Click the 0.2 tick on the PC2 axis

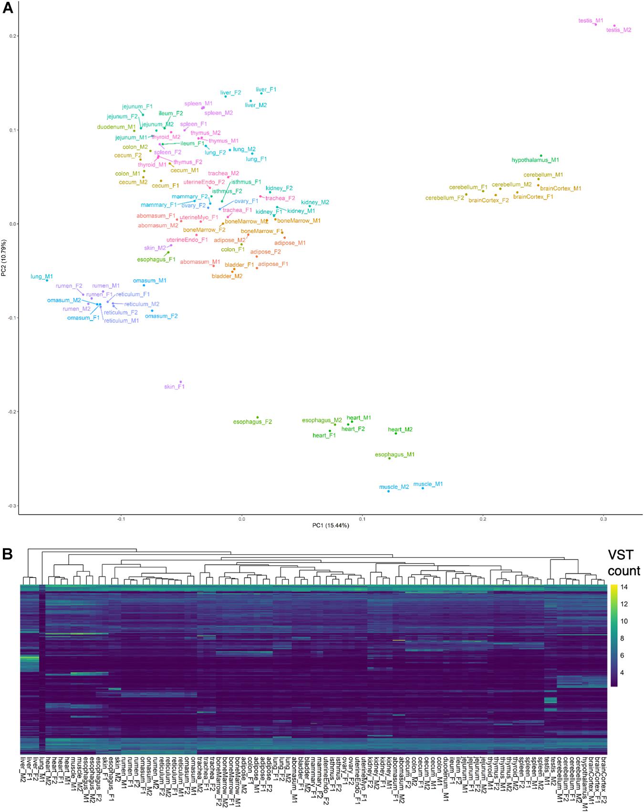(x=12, y=36)
